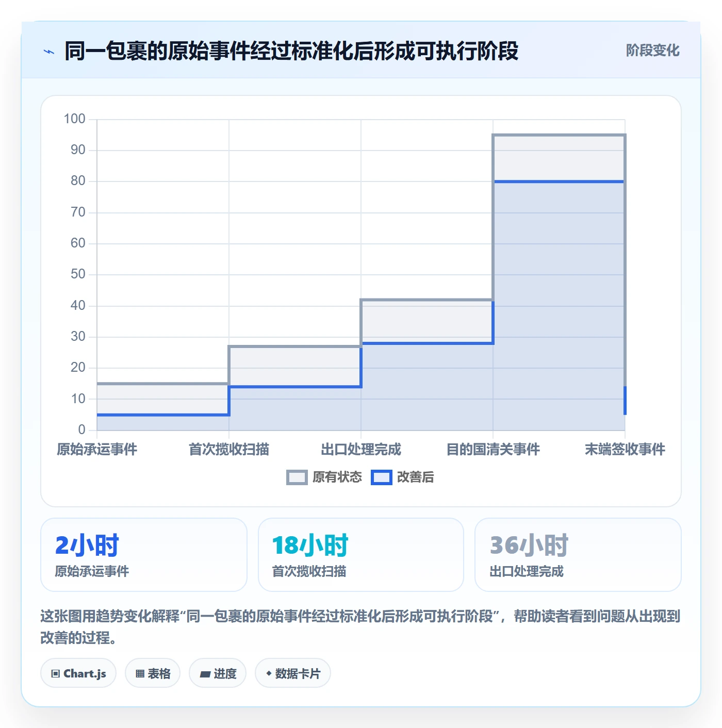Click the 出口处理完成 x-axis label
The height and width of the screenshot is (728, 722).
(361, 450)
